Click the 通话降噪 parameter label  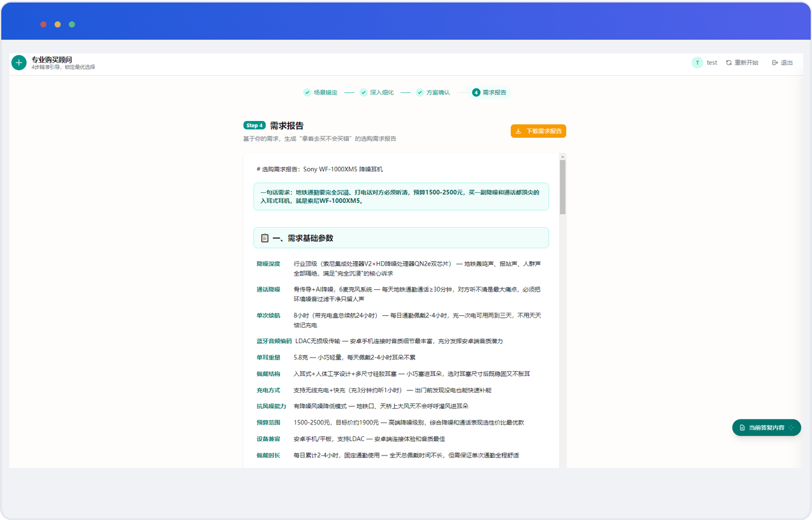coord(268,289)
